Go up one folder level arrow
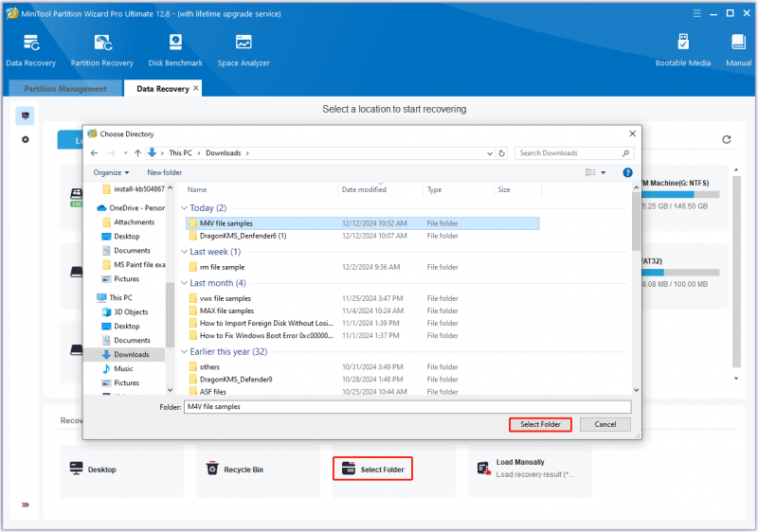The width and height of the screenshot is (758, 532). click(x=137, y=153)
